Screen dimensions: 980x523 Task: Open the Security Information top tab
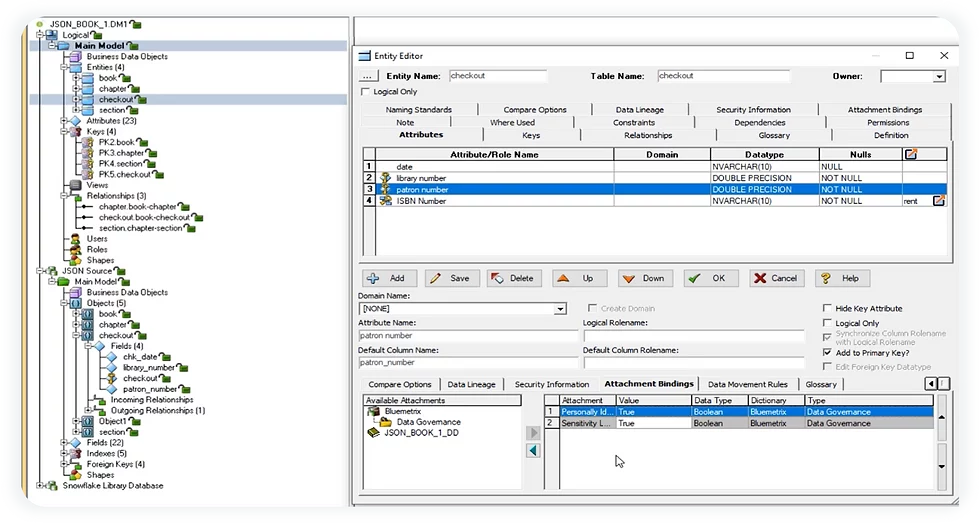click(x=753, y=109)
